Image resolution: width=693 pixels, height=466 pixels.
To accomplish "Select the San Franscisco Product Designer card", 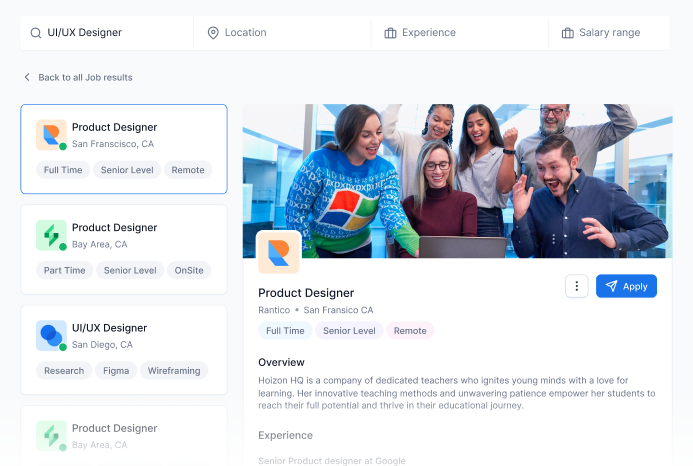I will [x=124, y=149].
